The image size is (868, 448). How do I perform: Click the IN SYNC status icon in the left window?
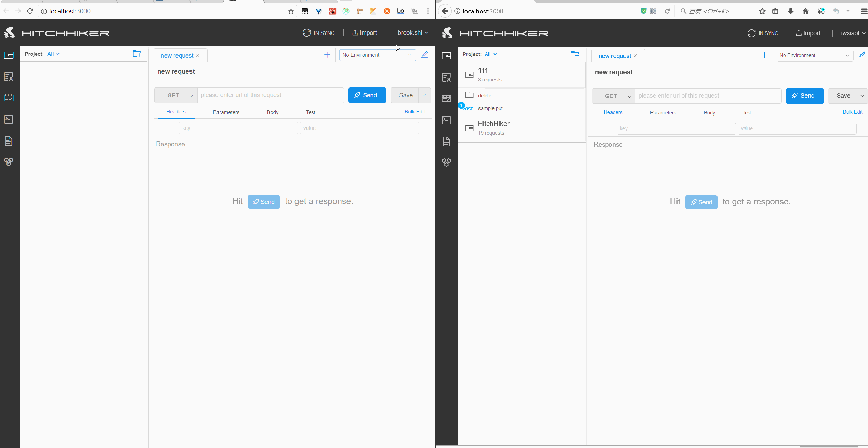pyautogui.click(x=306, y=33)
